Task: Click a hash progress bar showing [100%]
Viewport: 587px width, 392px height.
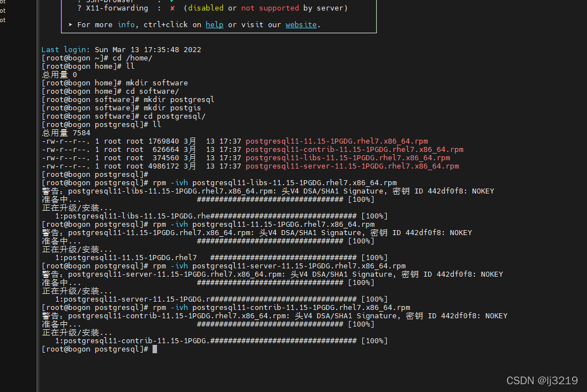Action: [x=283, y=199]
